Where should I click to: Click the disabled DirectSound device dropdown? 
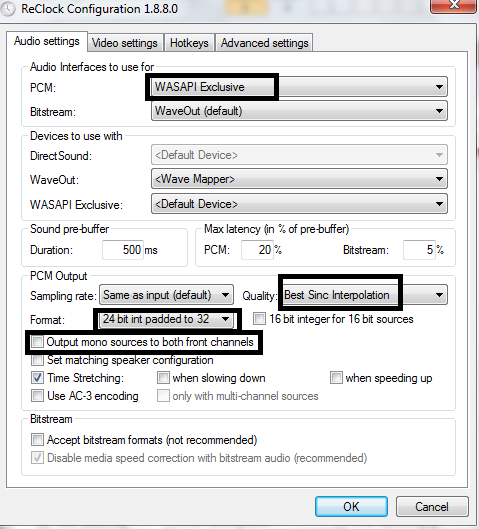click(299, 155)
